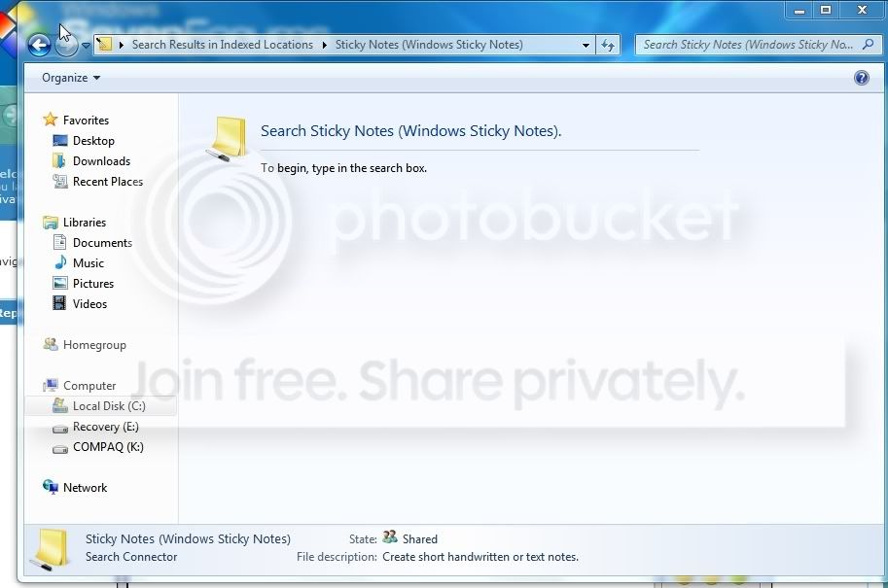Click the Libraries folder icon

[x=51, y=222]
